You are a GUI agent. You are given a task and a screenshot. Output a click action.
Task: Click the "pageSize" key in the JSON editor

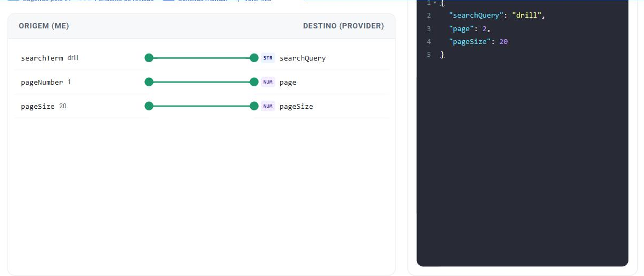pyautogui.click(x=470, y=41)
